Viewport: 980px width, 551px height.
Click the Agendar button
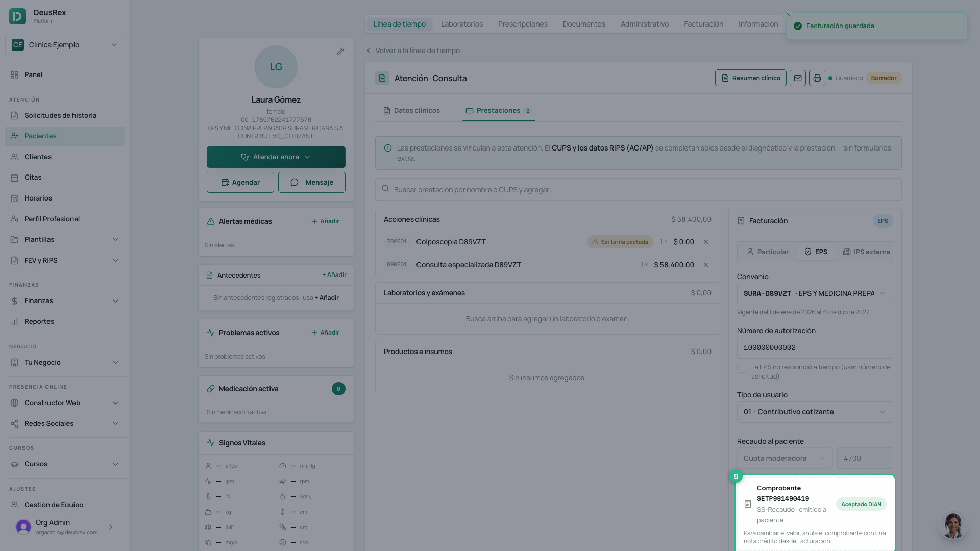pos(240,182)
